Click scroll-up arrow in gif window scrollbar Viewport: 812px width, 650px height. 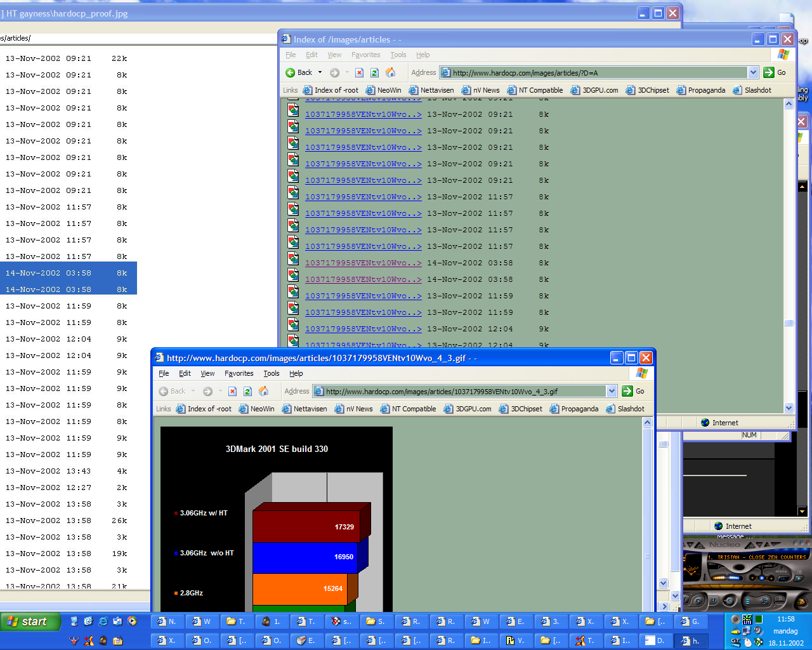[x=647, y=423]
